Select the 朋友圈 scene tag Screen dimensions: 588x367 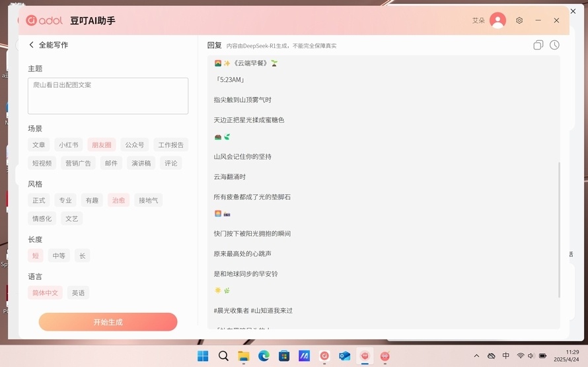tap(102, 145)
